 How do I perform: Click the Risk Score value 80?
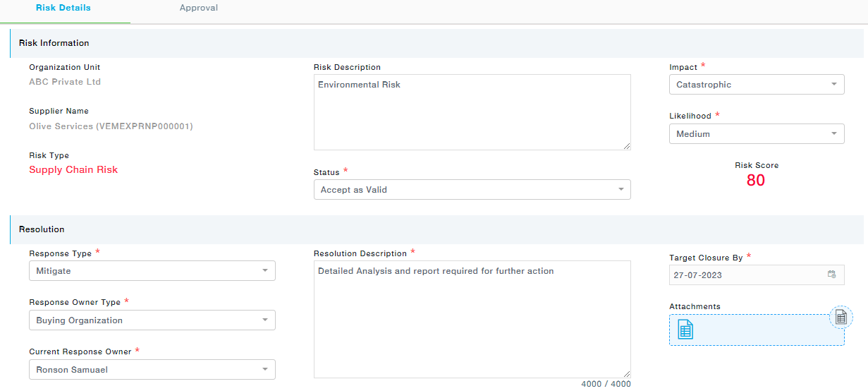click(756, 181)
